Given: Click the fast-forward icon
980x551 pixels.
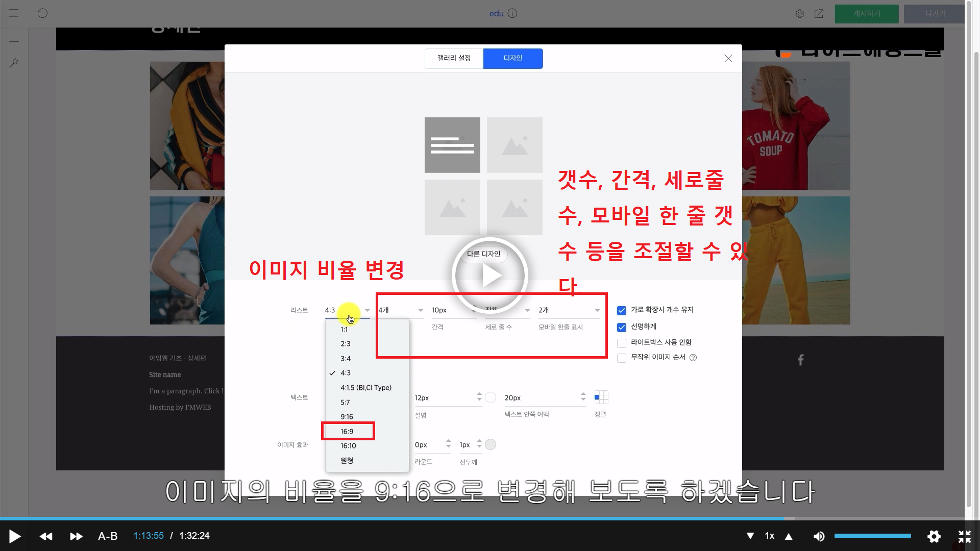Looking at the screenshot, I should coord(76,536).
